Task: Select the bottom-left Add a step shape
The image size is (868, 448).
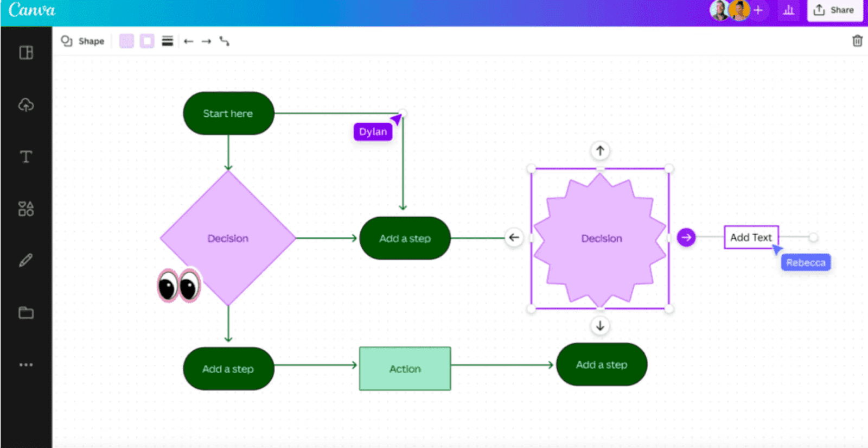Action: (228, 369)
